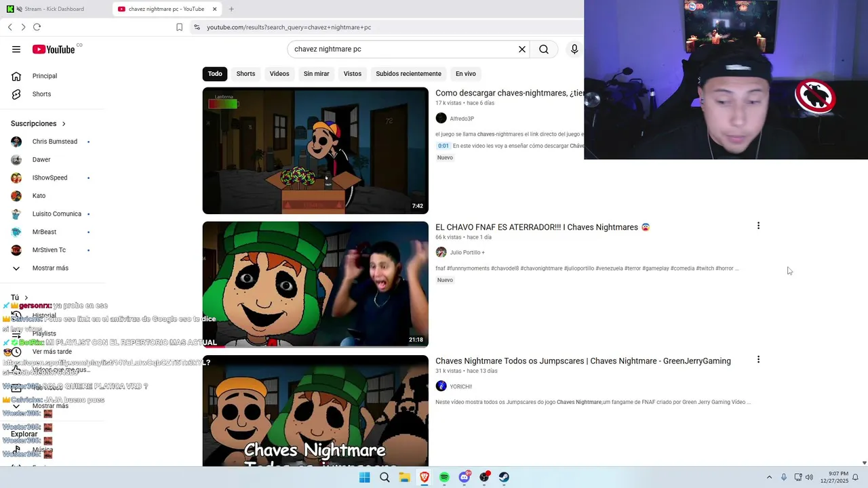Open the site info icon beside the URL
Viewport: 868px width, 488px height.
197,27
